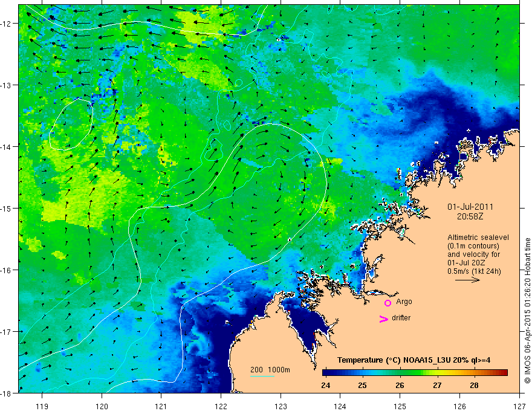The image size is (532, 411).
Task: Click the "Temperature (°C) NOAA15_L3U 20% ql>=4" title
Action: (x=414, y=360)
